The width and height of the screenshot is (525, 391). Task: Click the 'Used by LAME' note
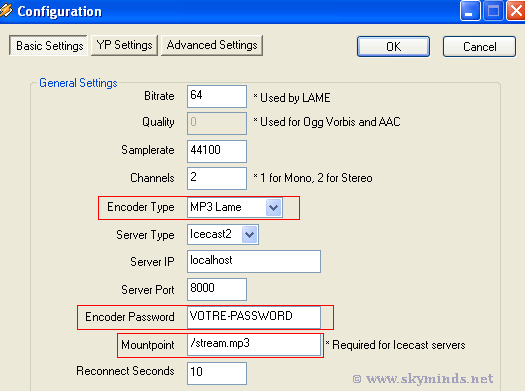pyautogui.click(x=292, y=98)
